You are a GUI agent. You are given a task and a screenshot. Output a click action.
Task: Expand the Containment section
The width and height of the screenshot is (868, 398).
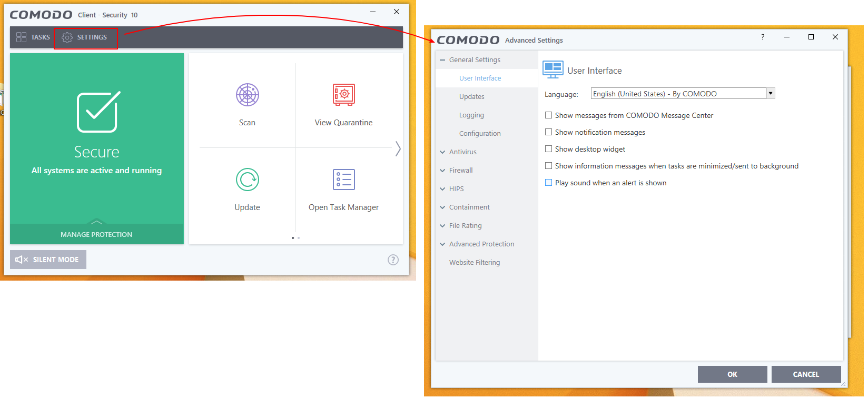pyautogui.click(x=442, y=207)
